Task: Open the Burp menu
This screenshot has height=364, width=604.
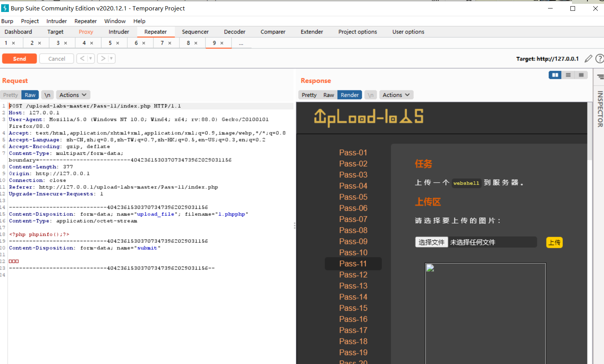Action: [7, 21]
